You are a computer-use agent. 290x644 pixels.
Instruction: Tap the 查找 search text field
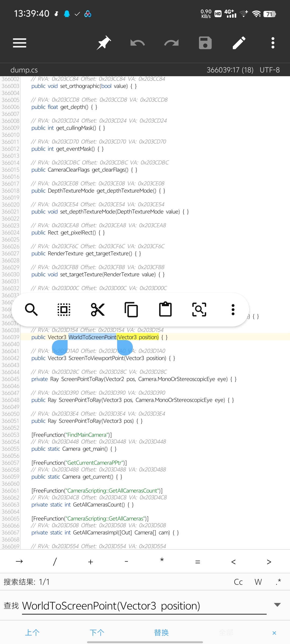144,606
